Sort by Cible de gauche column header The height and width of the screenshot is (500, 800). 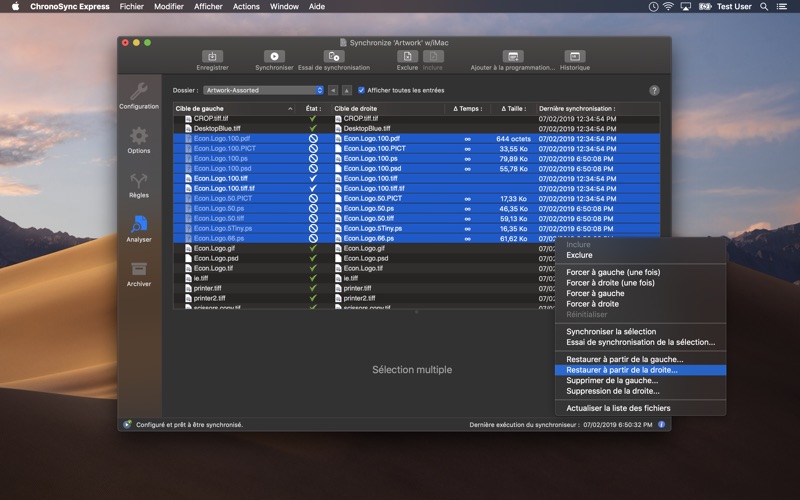coord(235,109)
